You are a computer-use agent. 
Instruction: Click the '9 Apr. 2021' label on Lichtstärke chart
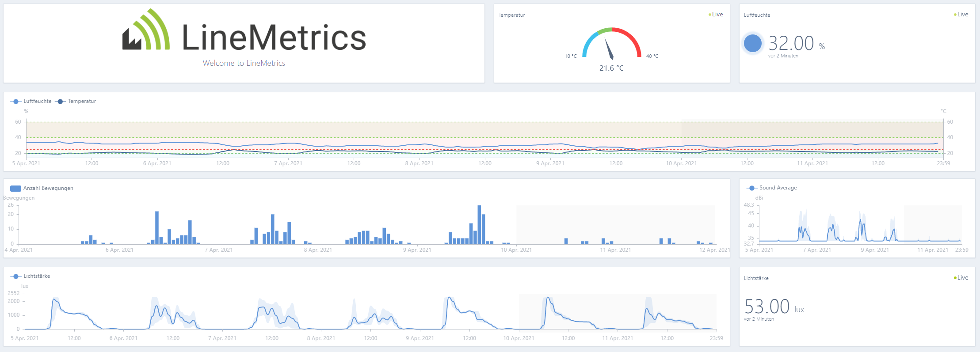point(420,338)
